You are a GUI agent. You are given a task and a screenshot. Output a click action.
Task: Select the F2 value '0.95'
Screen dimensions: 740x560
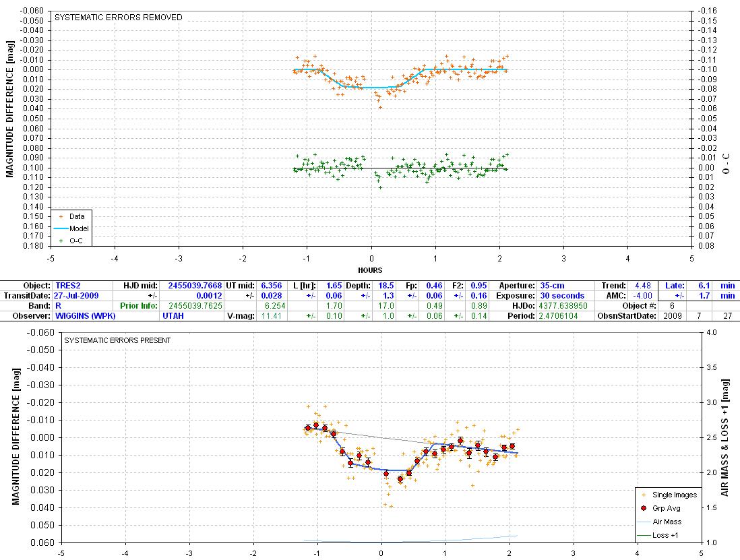[479, 286]
